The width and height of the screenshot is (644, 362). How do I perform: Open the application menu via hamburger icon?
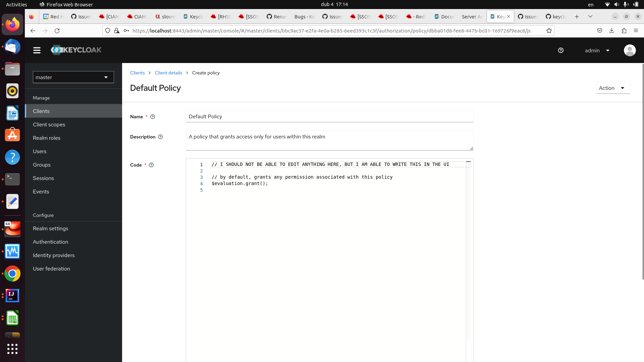(37, 50)
